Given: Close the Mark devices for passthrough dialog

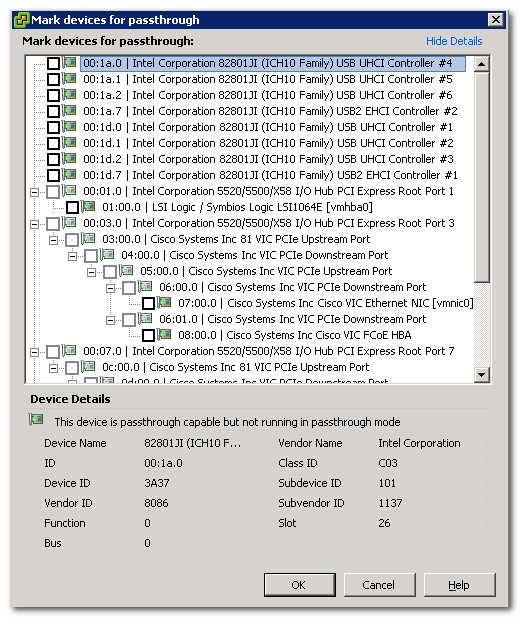Looking at the screenshot, I should click(495, 19).
